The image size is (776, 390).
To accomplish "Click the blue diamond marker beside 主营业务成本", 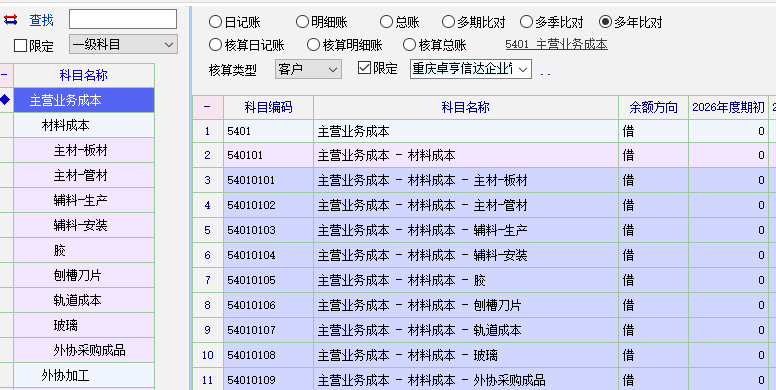I will click(5, 100).
